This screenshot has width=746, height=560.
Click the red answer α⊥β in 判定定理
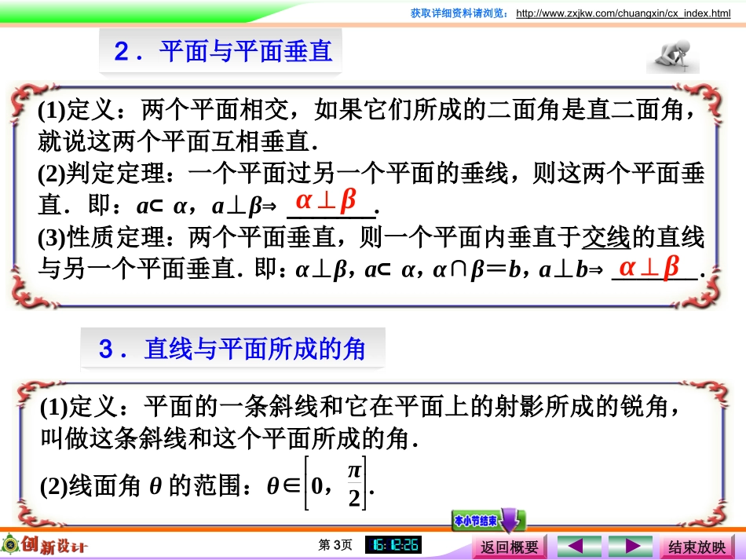[x=327, y=199]
